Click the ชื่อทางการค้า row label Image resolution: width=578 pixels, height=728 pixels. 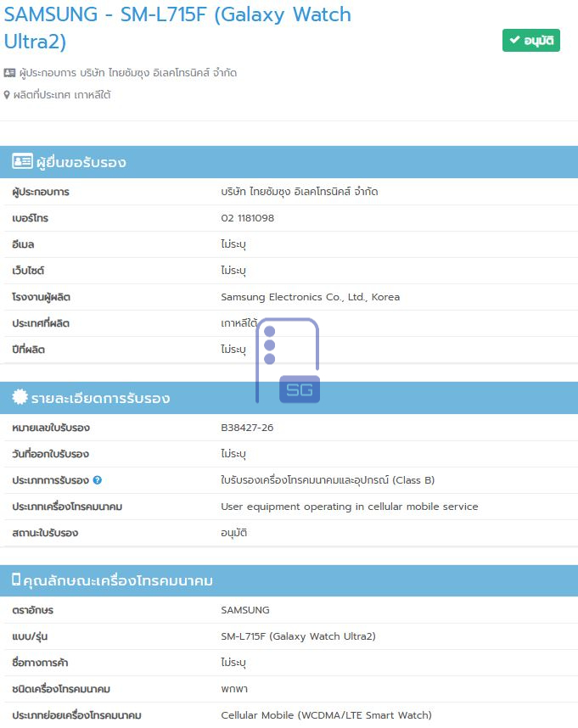pyautogui.click(x=40, y=663)
